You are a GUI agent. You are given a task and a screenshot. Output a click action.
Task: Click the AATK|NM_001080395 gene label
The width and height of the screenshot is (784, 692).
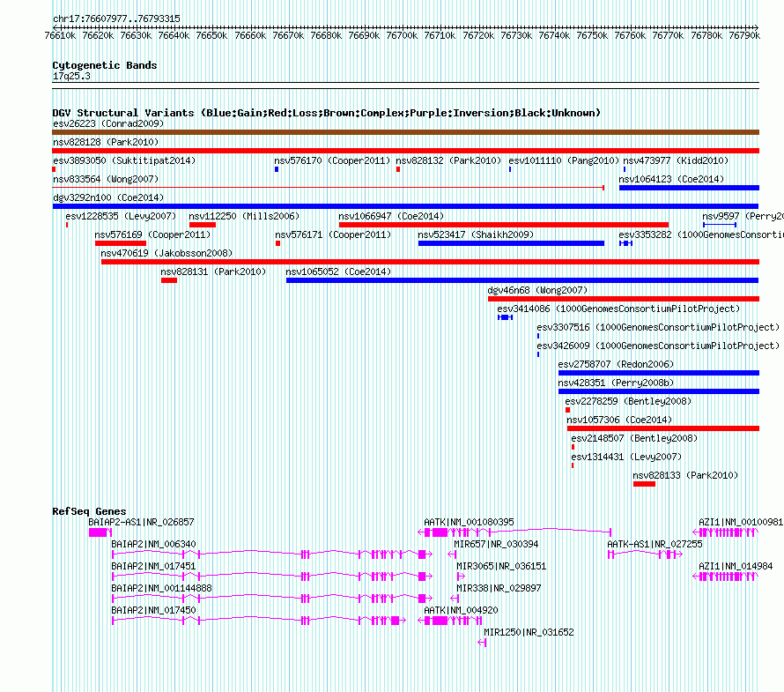469,522
